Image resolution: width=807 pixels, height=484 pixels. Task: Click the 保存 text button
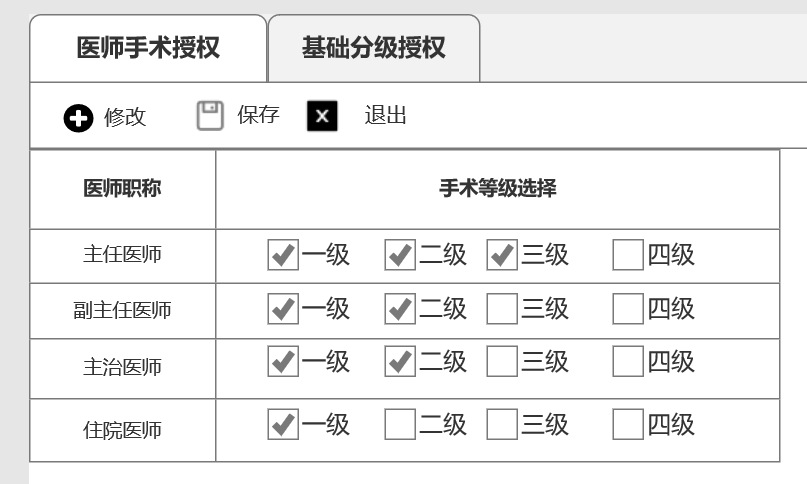click(258, 115)
